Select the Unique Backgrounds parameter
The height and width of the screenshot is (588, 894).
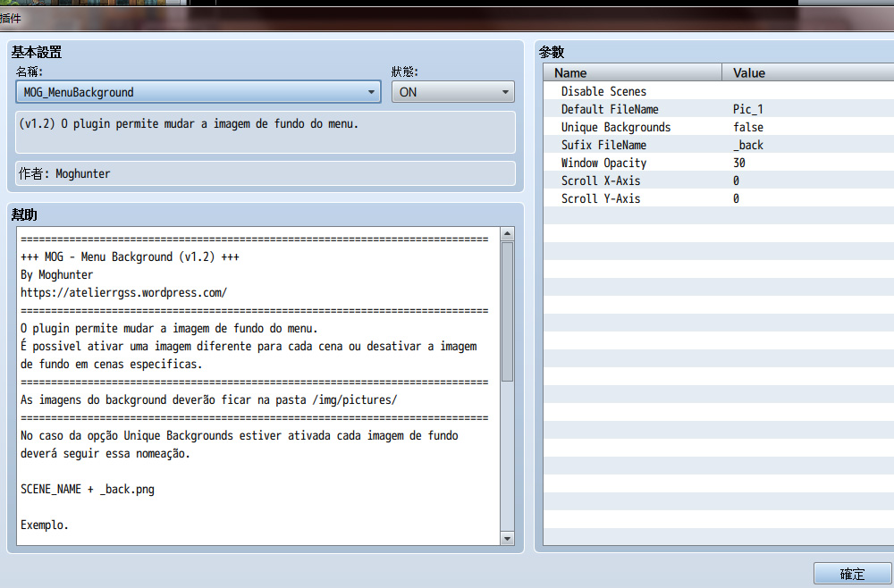pos(719,127)
